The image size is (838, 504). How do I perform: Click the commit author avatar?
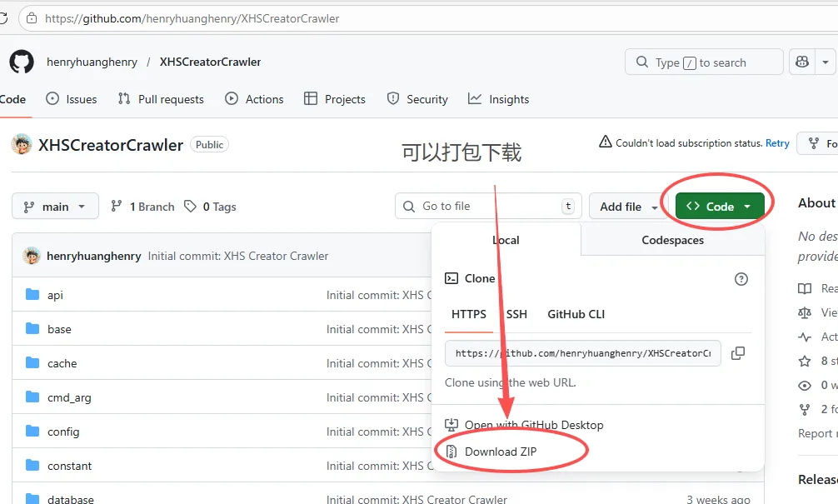(x=32, y=256)
